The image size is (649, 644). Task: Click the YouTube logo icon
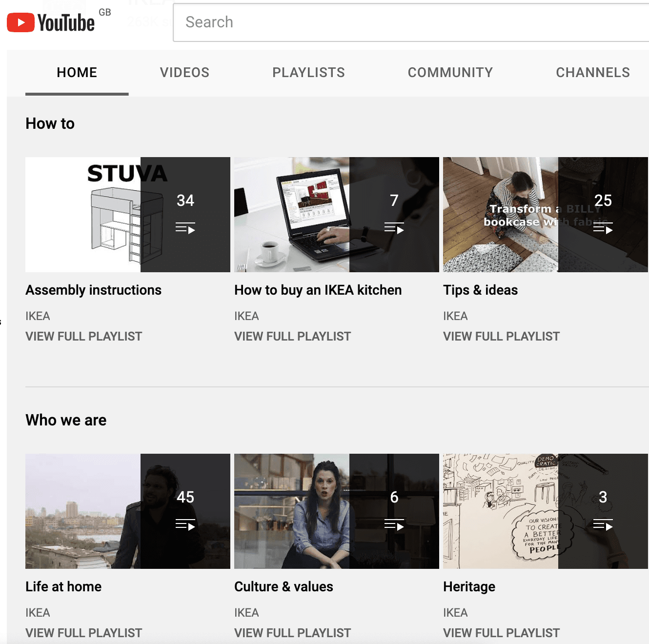[x=51, y=22]
